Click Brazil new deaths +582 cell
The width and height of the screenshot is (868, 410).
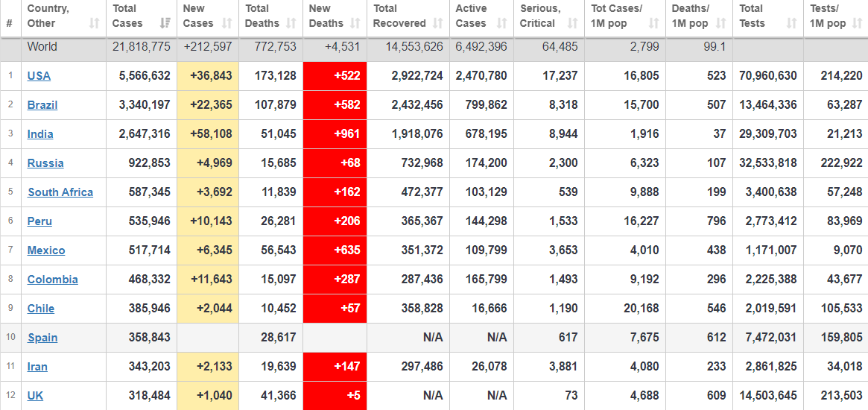pos(335,104)
